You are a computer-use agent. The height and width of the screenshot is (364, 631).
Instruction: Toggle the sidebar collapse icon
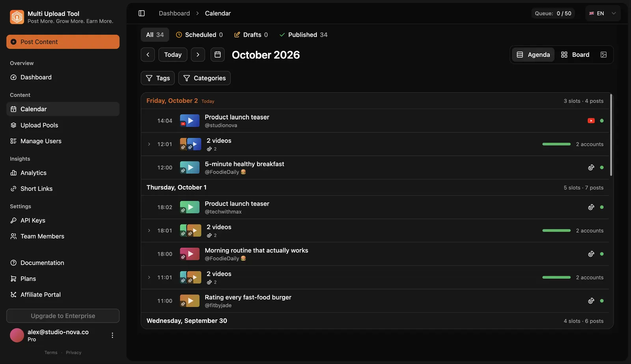[x=142, y=13]
